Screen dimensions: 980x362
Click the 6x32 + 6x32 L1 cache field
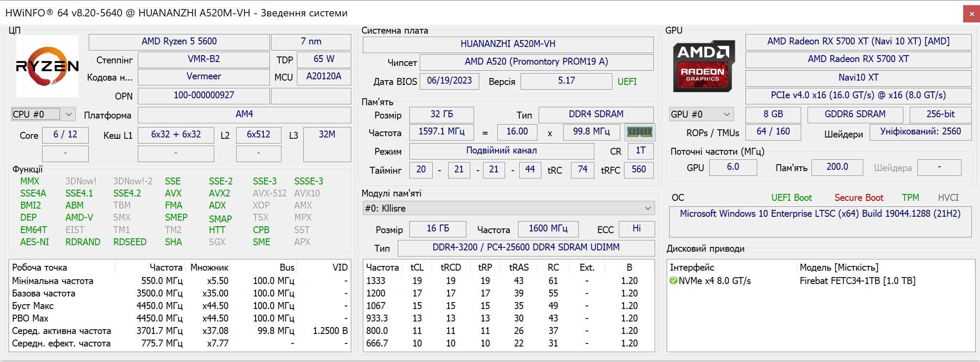click(x=176, y=135)
